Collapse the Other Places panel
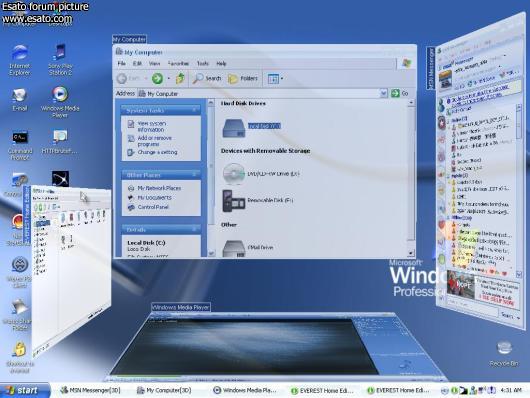 click(x=194, y=175)
